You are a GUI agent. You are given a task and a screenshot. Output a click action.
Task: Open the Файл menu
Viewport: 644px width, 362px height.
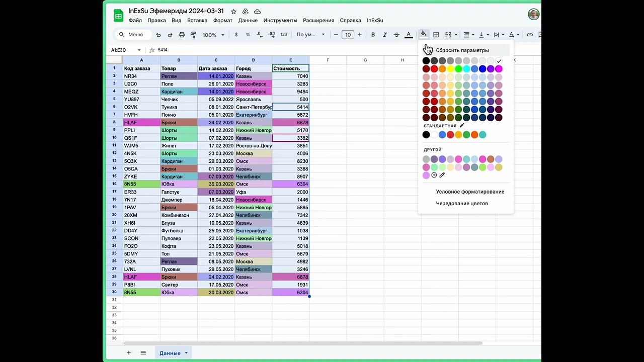135,21
